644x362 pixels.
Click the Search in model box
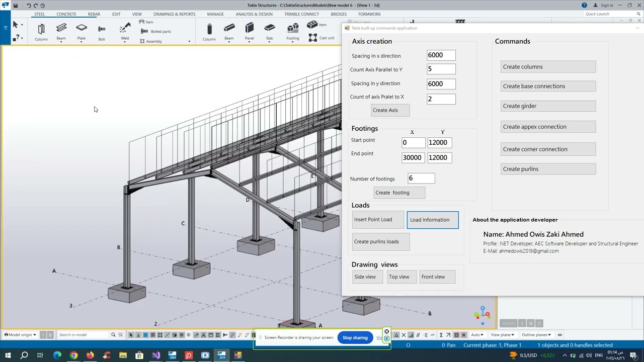pos(83,335)
